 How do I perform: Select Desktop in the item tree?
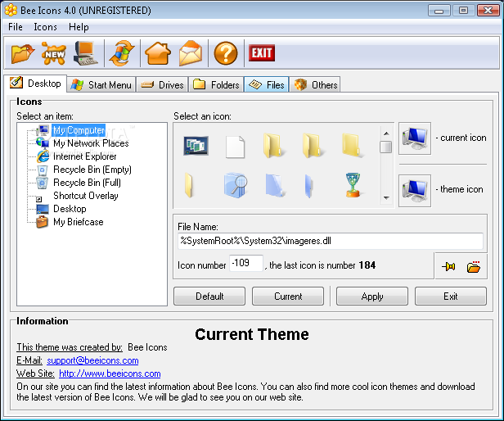click(70, 209)
